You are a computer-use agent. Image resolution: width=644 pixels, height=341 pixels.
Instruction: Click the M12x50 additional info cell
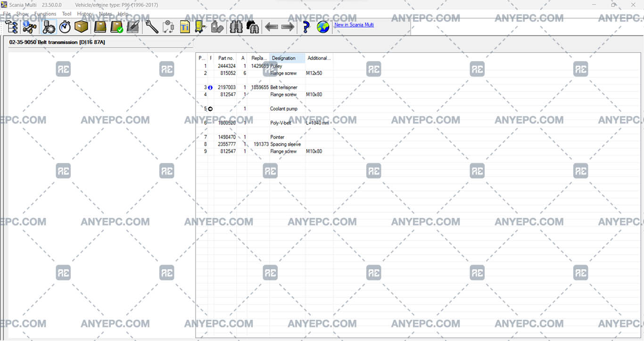pyautogui.click(x=314, y=73)
